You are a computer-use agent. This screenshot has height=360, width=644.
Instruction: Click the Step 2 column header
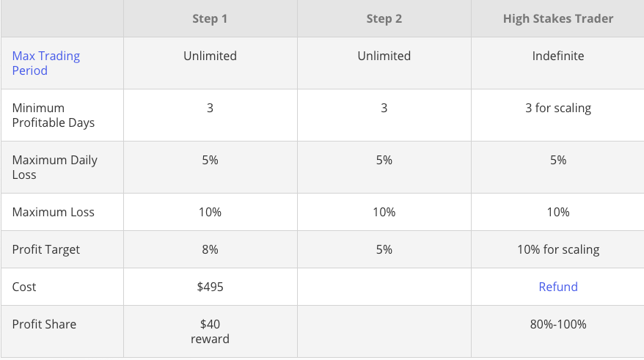(384, 18)
